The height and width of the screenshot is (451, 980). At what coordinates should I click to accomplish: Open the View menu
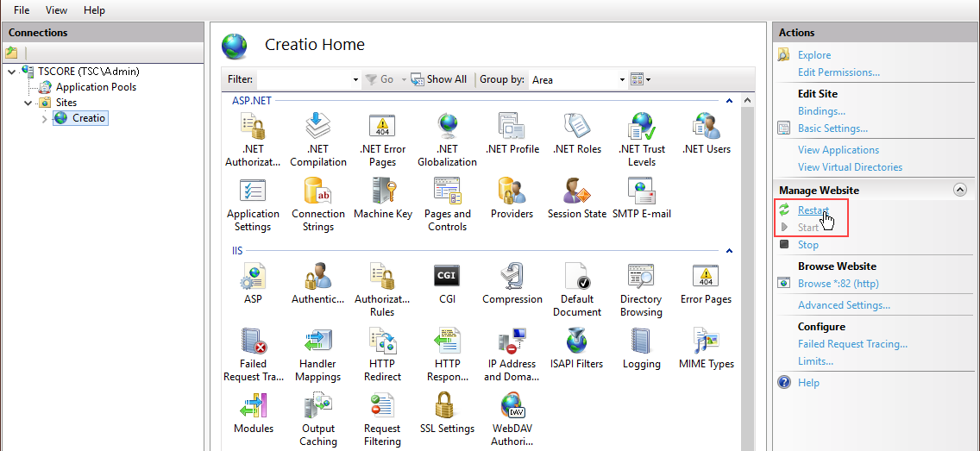(x=56, y=10)
